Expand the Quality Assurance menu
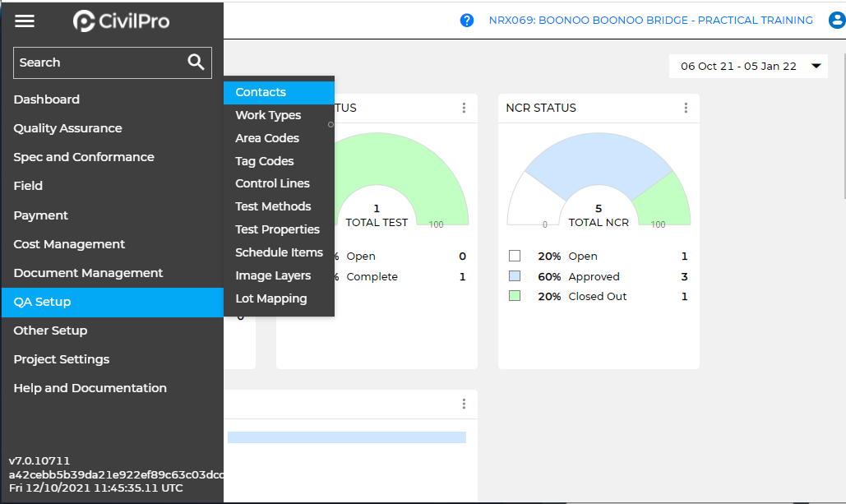The image size is (846, 504). 67,128
